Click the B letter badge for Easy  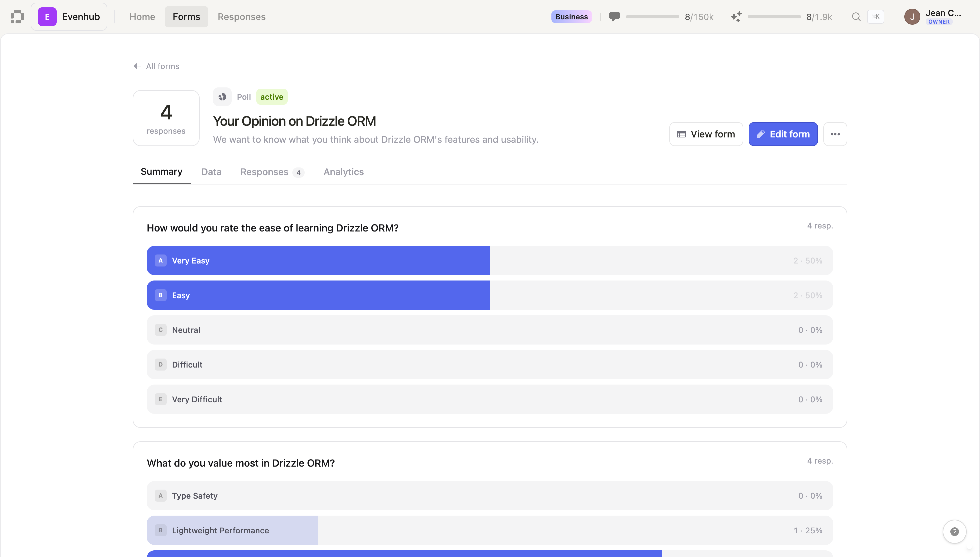point(161,295)
